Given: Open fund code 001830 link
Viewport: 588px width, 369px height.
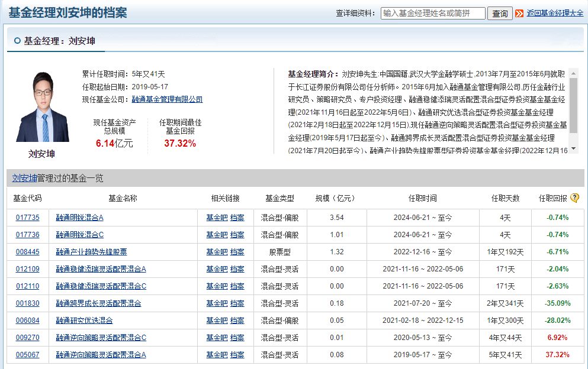Looking at the screenshot, I should [27, 303].
